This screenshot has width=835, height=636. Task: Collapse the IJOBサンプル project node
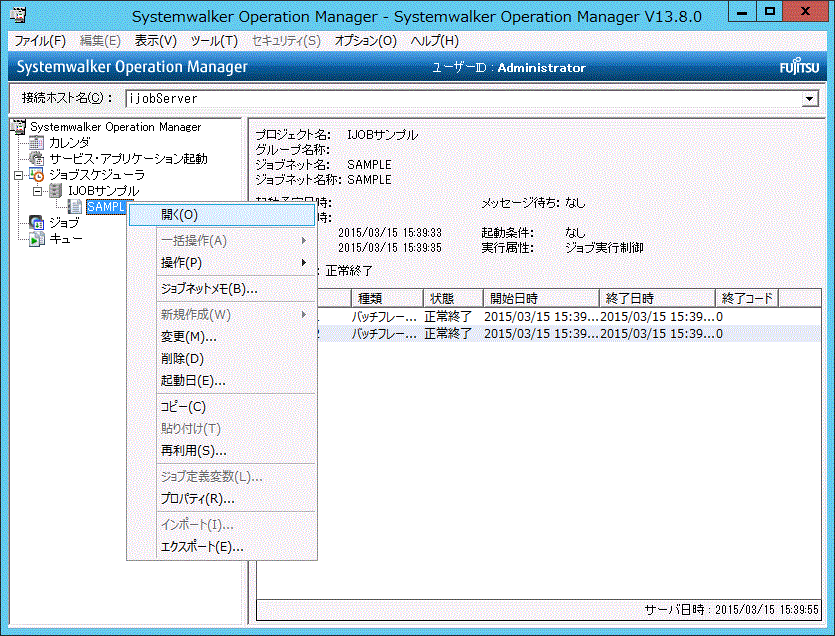coord(37,191)
